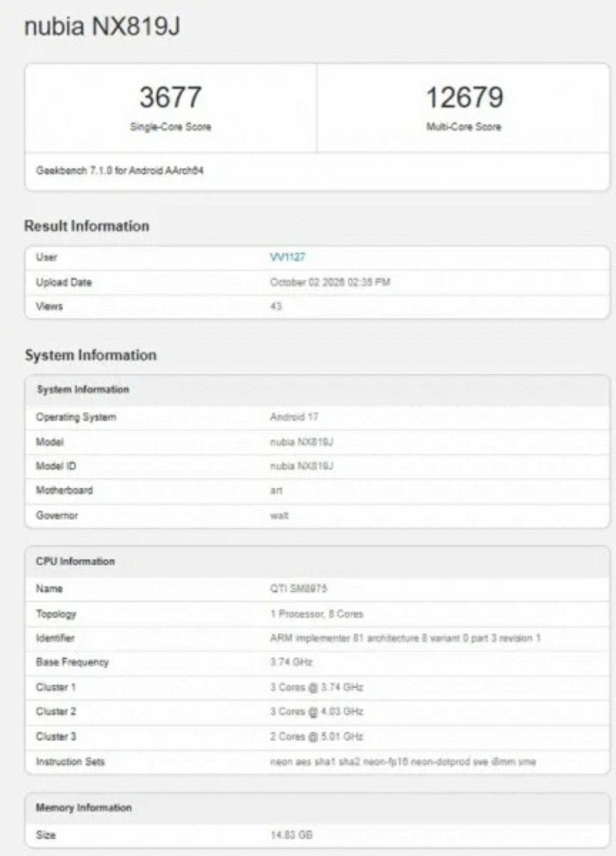Select the Model ID row's 'nubia NX819J' value
The image size is (616, 856).
(x=302, y=466)
